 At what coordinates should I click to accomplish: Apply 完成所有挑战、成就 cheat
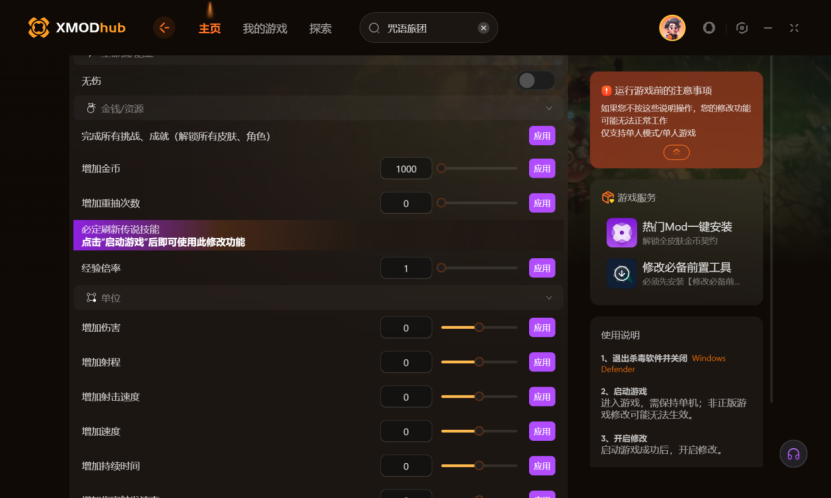(542, 136)
